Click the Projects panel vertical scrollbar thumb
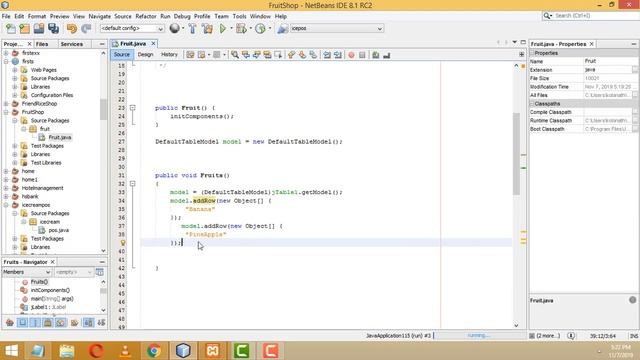 [x=103, y=109]
